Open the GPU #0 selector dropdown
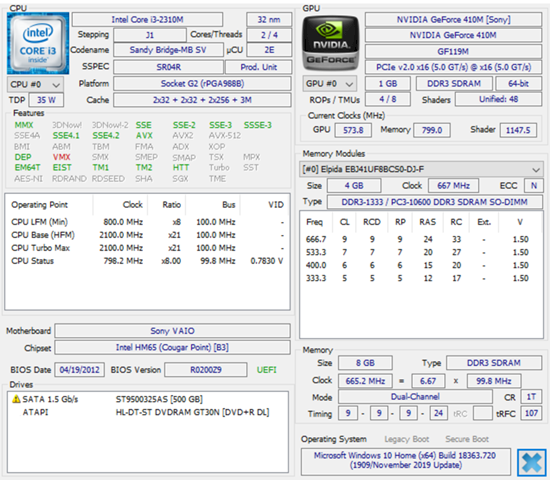This screenshot has width=550, height=480. tap(329, 84)
